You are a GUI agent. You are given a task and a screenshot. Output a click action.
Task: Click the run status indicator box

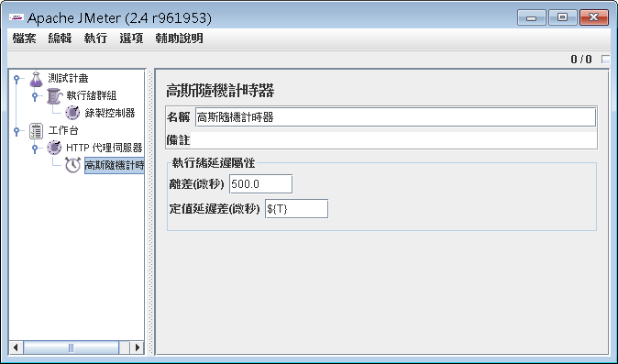pyautogui.click(x=605, y=59)
